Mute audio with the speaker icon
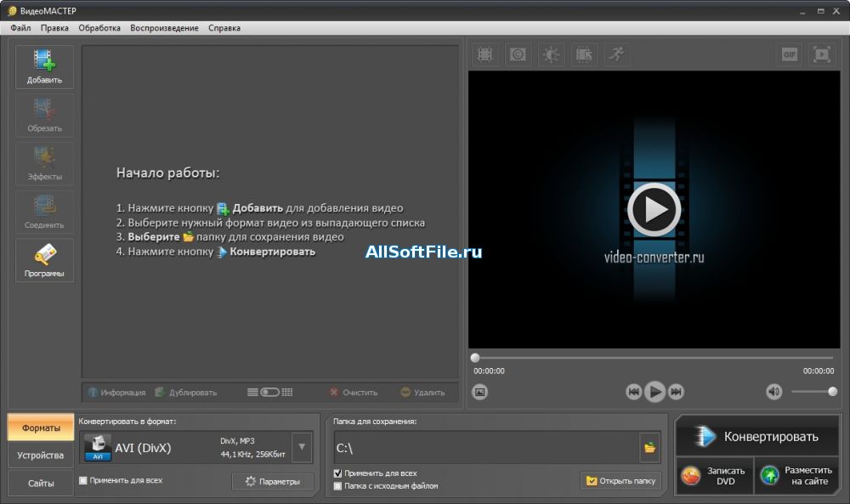This screenshot has height=504, width=850. click(774, 391)
